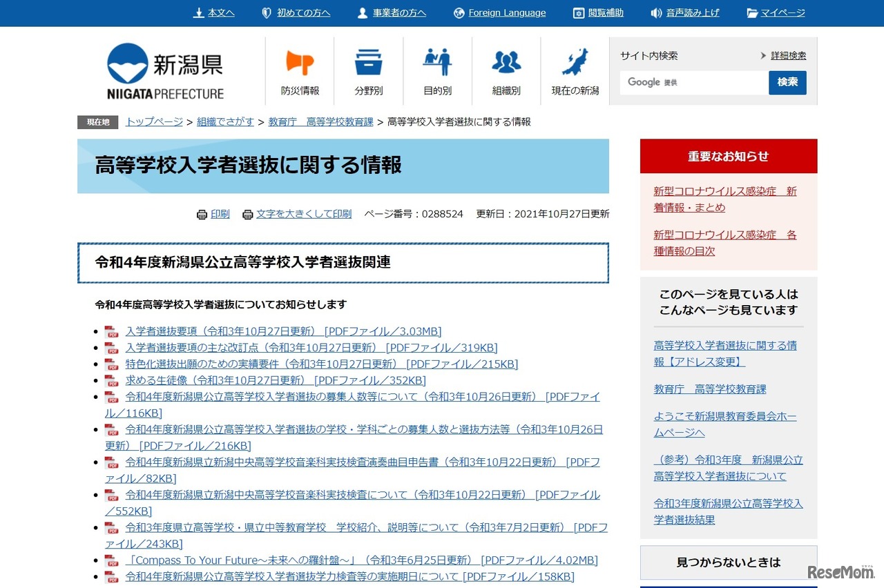The height and width of the screenshot is (588, 884).
Task: Click the 文字を大きくして印刷 print icon
Action: click(x=248, y=214)
